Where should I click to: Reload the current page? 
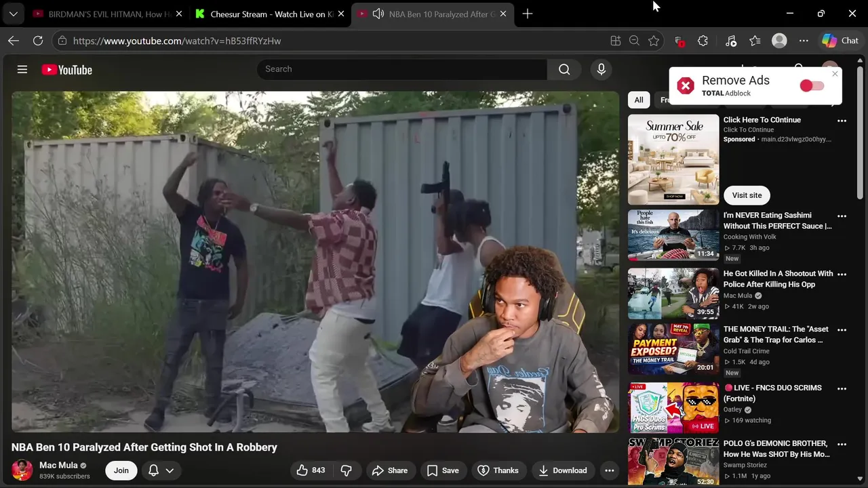(38, 41)
